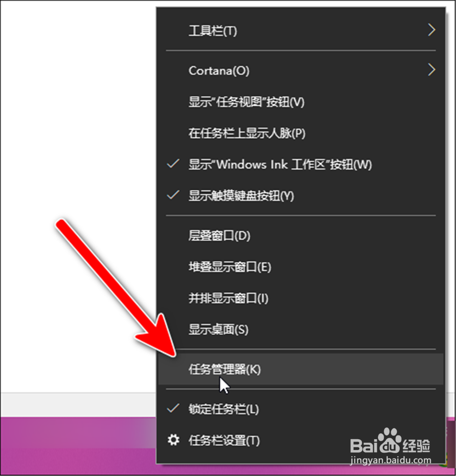Enable 在任务栏上显示人脉(P) option

pos(301,133)
